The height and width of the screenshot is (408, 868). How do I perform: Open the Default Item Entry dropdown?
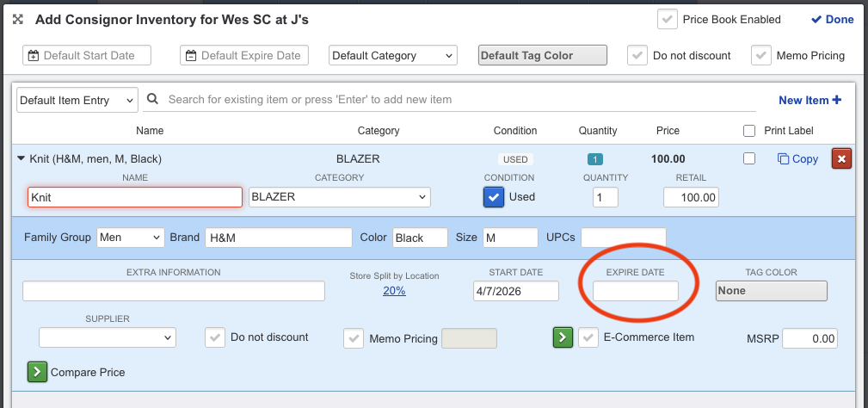click(x=77, y=100)
